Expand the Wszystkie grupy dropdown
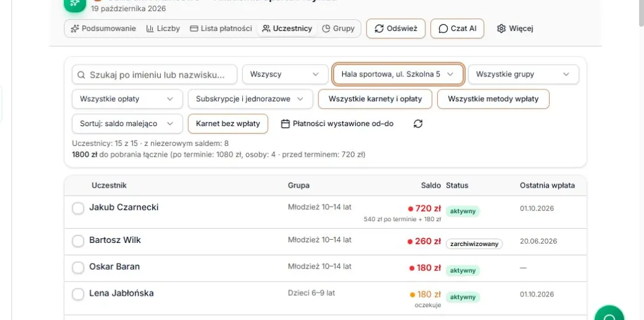 pos(524,75)
